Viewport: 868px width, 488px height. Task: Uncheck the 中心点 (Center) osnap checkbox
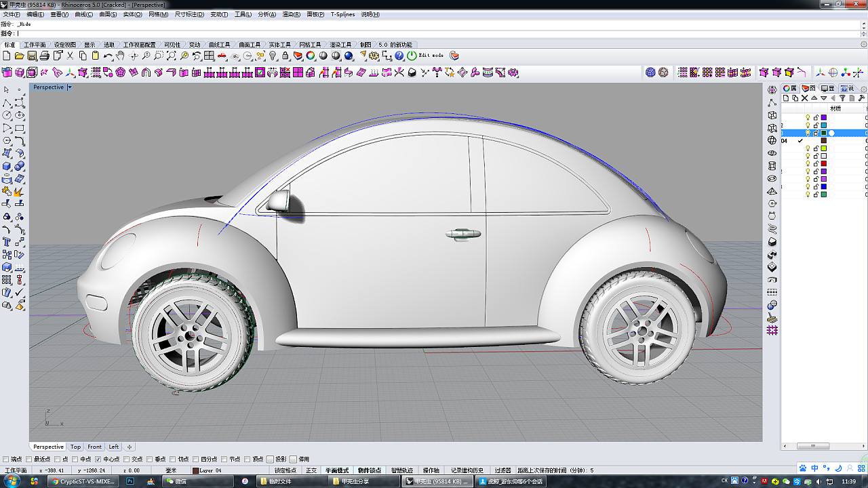[98, 459]
